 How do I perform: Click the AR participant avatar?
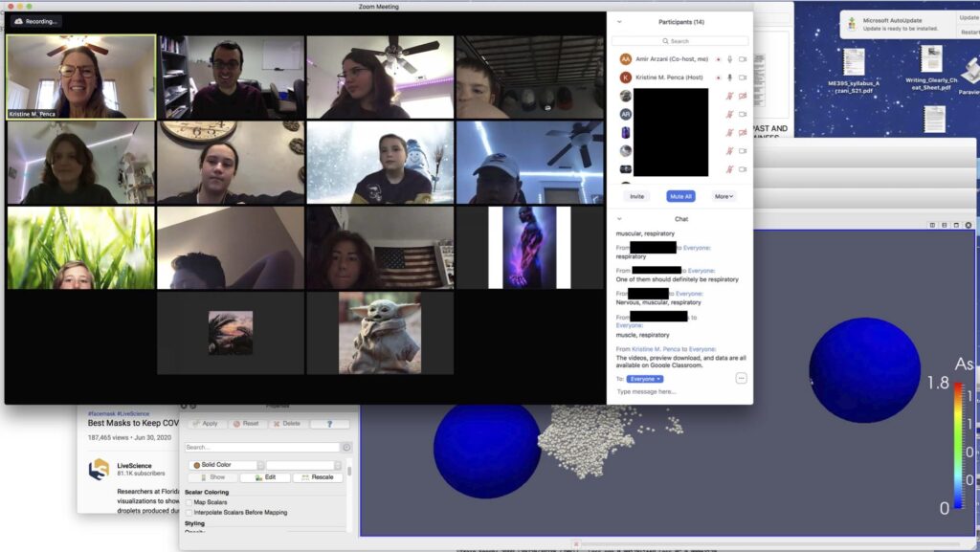coord(625,114)
